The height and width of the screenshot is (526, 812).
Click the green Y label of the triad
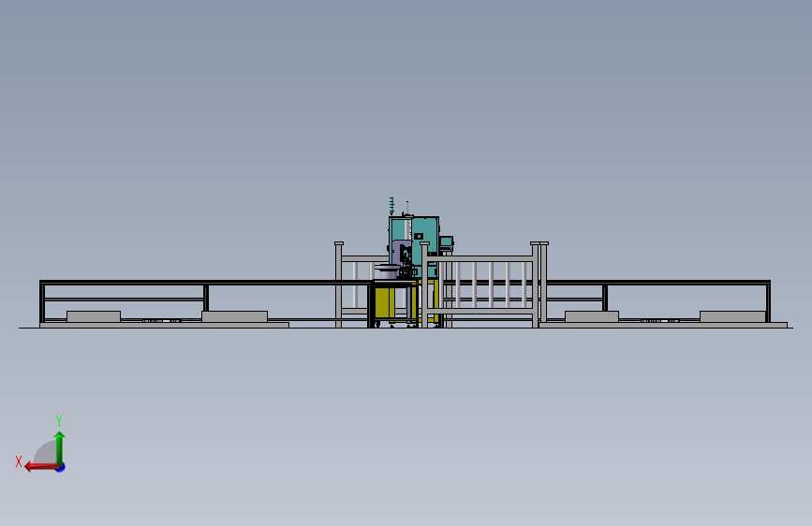pyautogui.click(x=59, y=420)
